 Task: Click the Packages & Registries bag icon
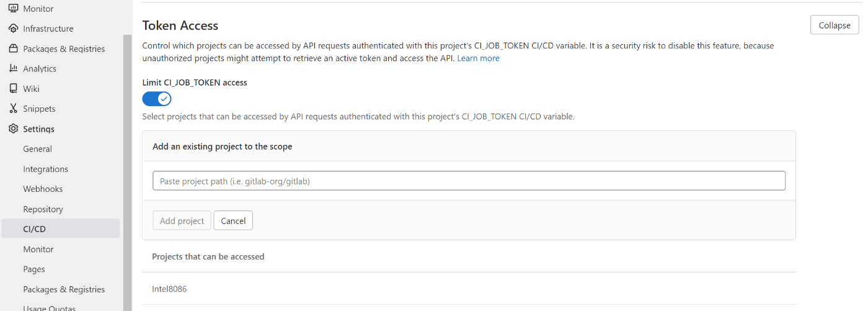pos(13,48)
